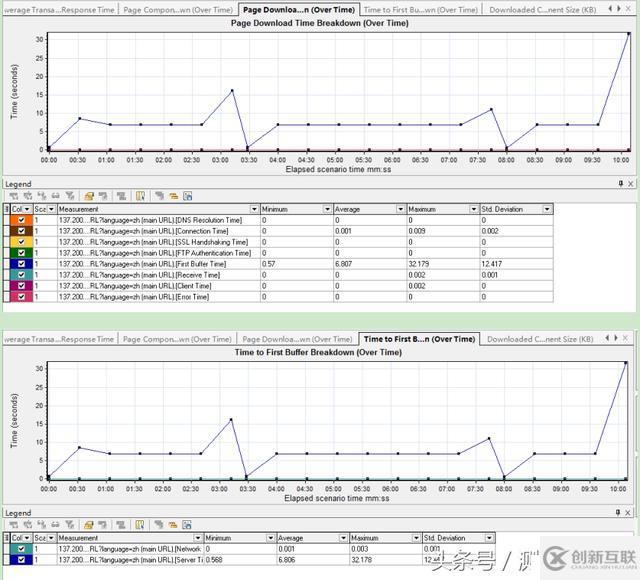The width and height of the screenshot is (640, 580).
Task: Switch to Downloaded Component Size tab in upper pane
Action: (543, 10)
